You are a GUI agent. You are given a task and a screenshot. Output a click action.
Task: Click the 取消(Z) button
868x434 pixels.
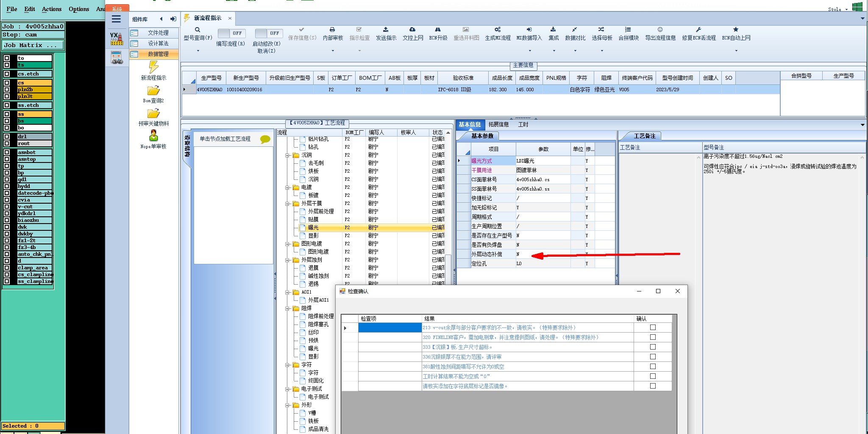coord(266,51)
